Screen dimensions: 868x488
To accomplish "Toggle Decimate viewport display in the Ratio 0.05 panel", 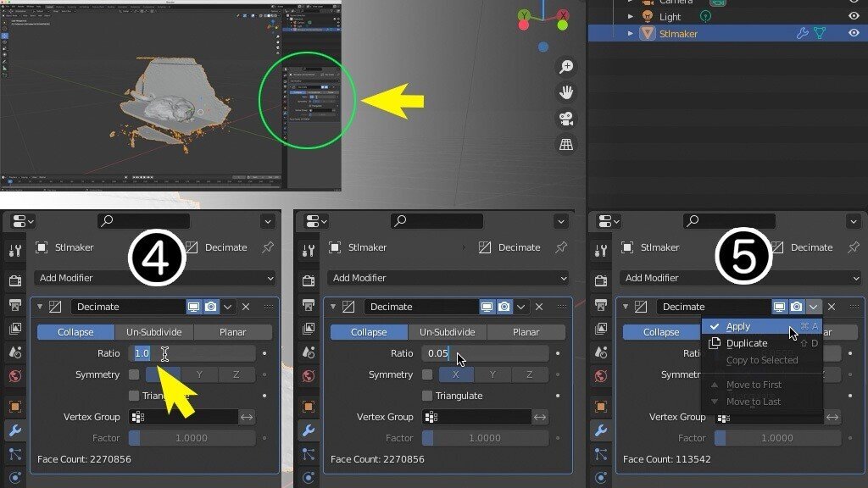I will 487,307.
